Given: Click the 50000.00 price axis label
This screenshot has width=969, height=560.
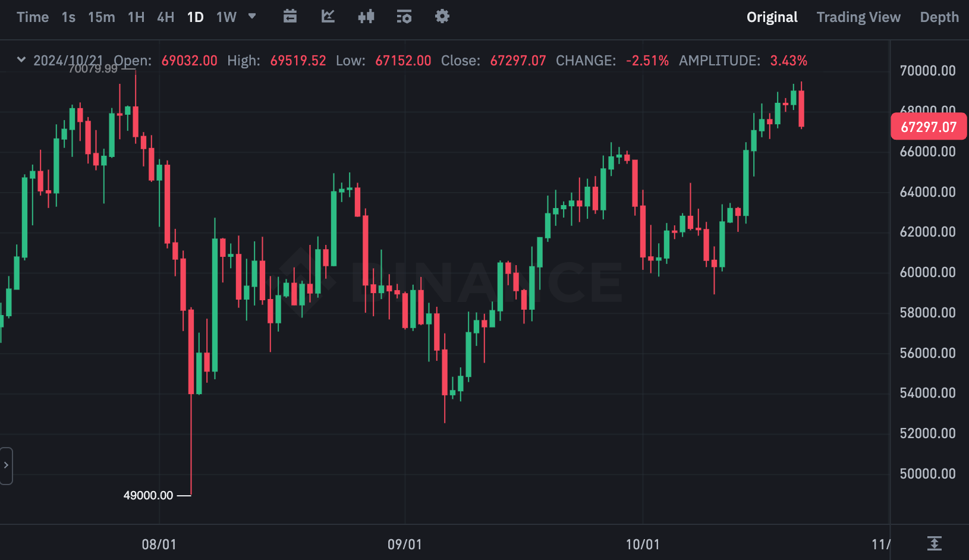Looking at the screenshot, I should (x=927, y=474).
